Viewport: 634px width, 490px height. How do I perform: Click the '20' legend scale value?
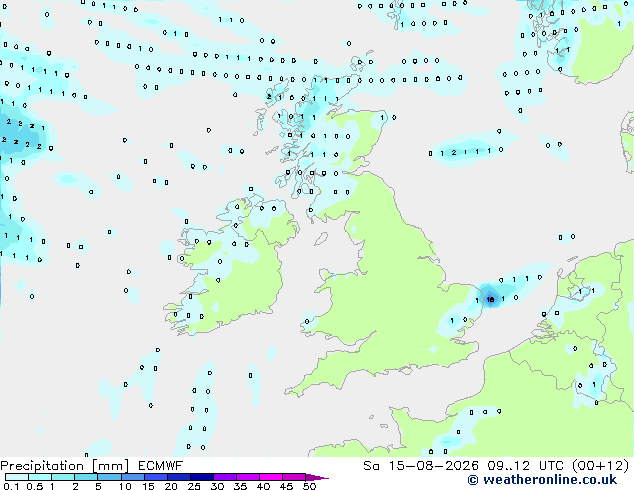[x=171, y=486]
